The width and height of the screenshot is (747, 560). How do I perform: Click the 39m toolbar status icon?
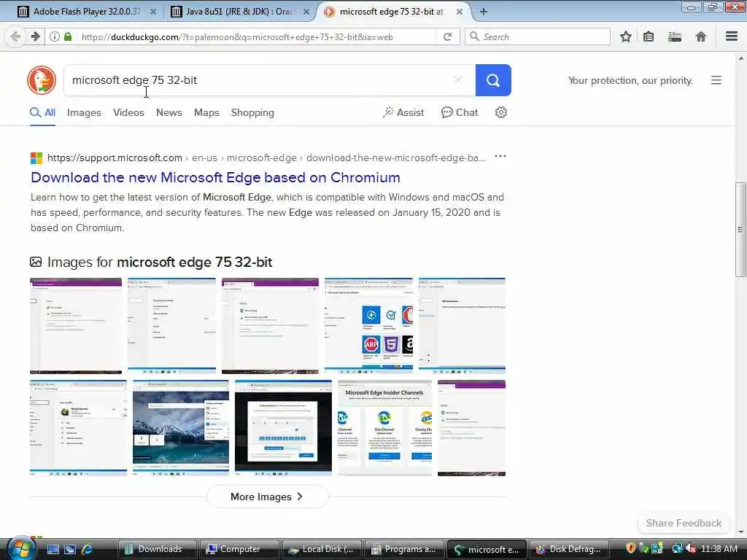pyautogui.click(x=675, y=36)
